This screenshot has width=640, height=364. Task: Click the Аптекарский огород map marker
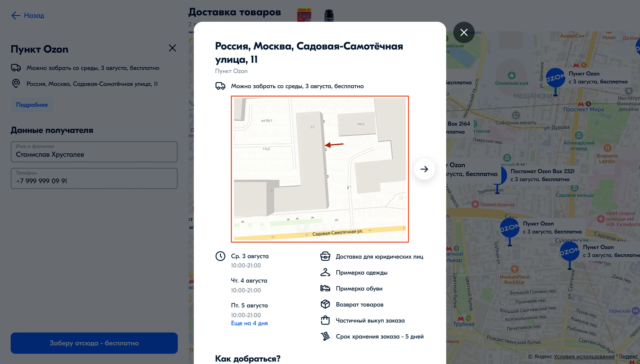point(579,135)
